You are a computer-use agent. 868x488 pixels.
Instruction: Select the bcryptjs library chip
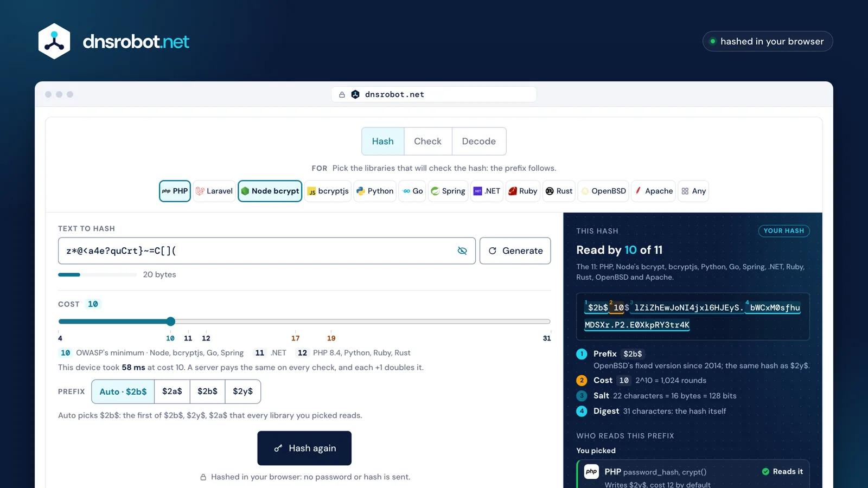pyautogui.click(x=328, y=191)
